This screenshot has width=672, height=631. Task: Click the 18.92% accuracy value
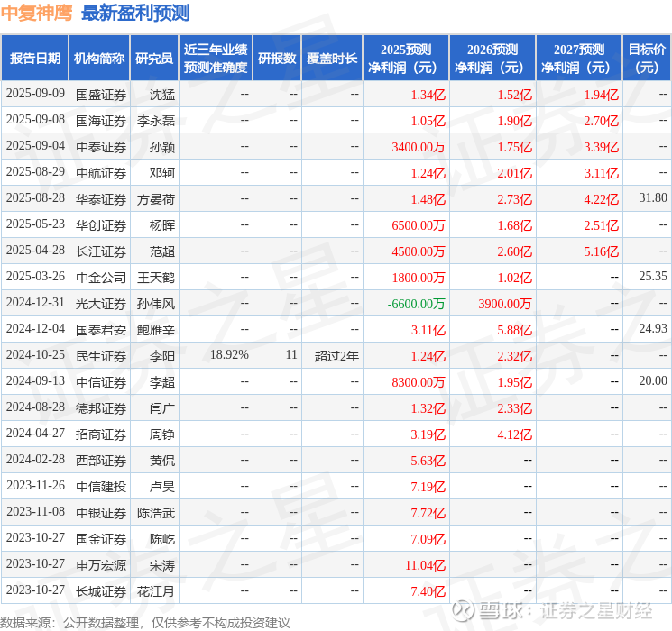tap(229, 354)
